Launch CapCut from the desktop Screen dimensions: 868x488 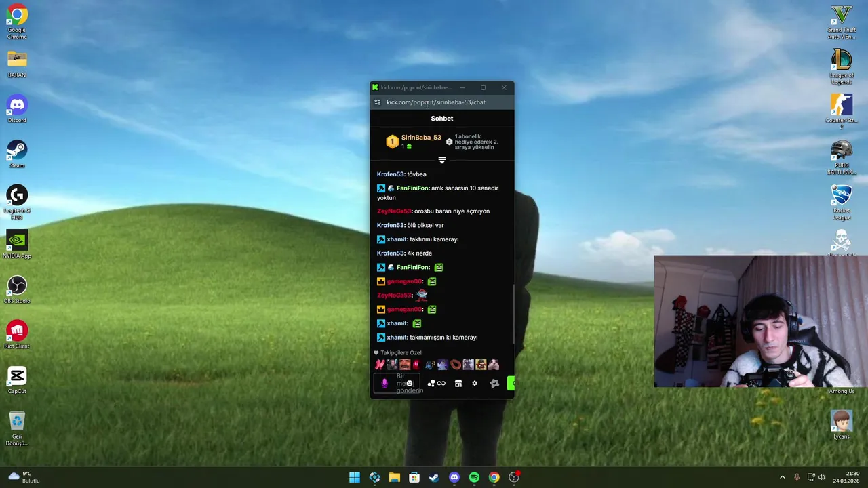pos(17,380)
